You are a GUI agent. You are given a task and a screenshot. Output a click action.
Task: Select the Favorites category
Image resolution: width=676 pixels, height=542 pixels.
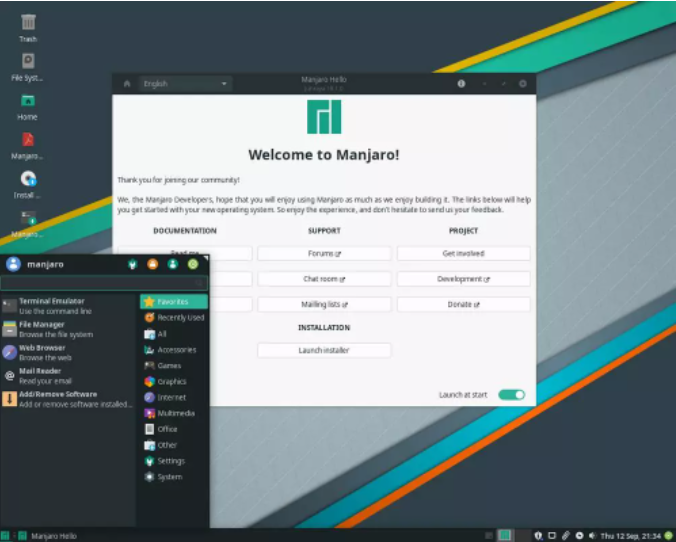pos(174,301)
